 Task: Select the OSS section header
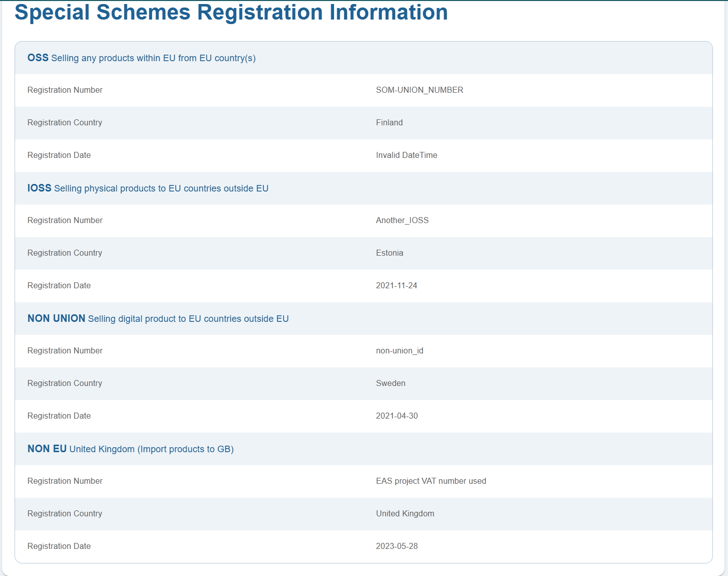coord(141,58)
